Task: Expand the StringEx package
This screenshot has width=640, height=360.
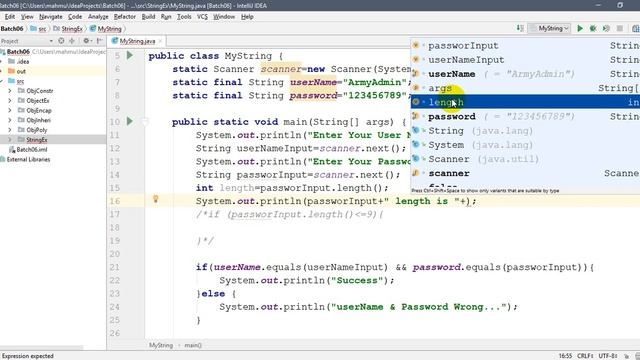Action: pos(10,140)
